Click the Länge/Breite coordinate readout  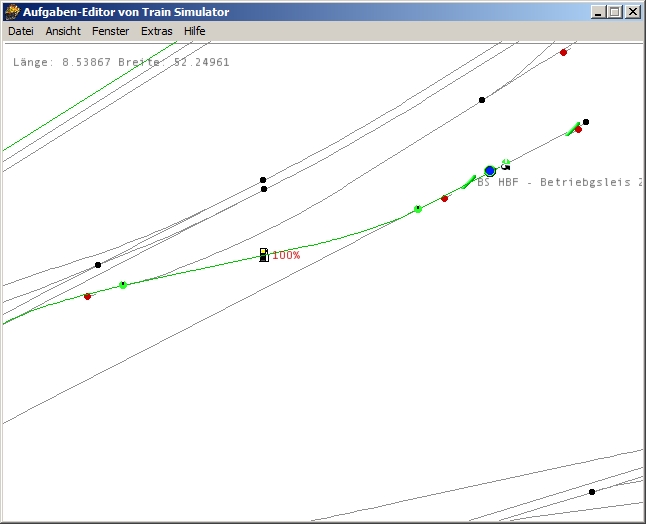(121, 62)
